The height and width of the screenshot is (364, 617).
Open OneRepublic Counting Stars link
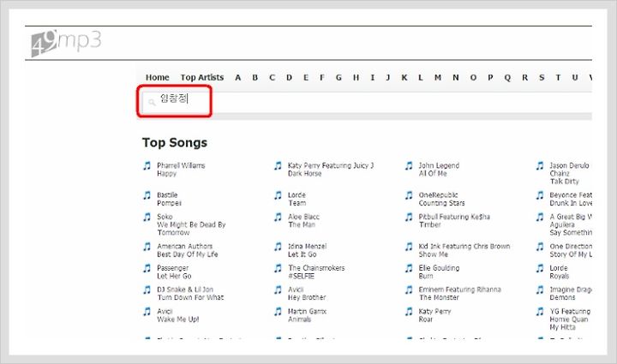pos(441,199)
